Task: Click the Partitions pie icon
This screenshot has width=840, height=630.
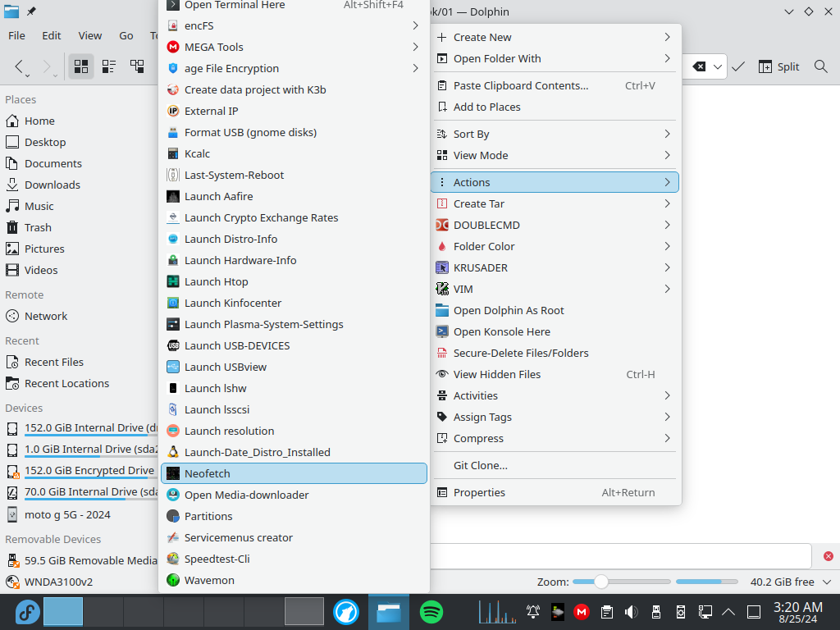Action: pos(173,517)
